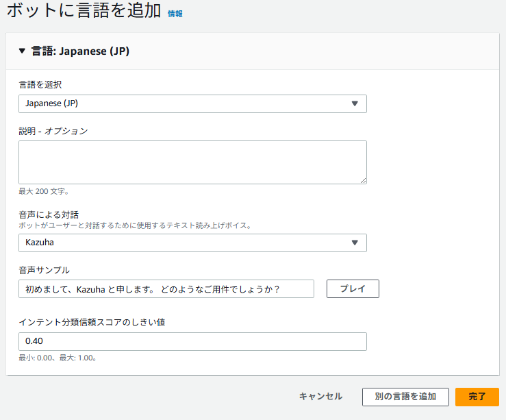Click 別の言語を追加 to add another language
This screenshot has width=506, height=420.
point(405,397)
